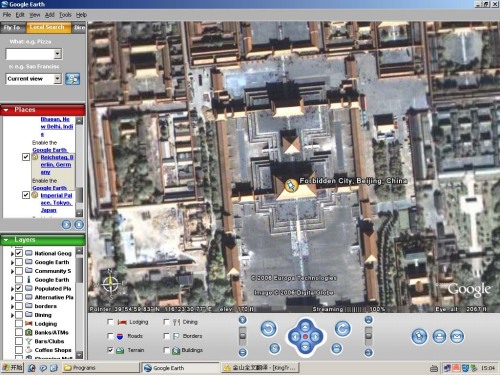Viewport: 500px width, 375px height.
Task: Click the search button beside Current view
Action: (x=72, y=79)
